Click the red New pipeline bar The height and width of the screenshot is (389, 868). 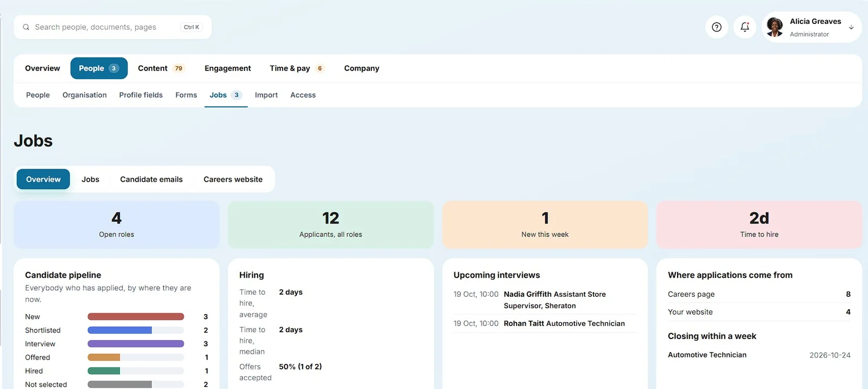click(136, 316)
